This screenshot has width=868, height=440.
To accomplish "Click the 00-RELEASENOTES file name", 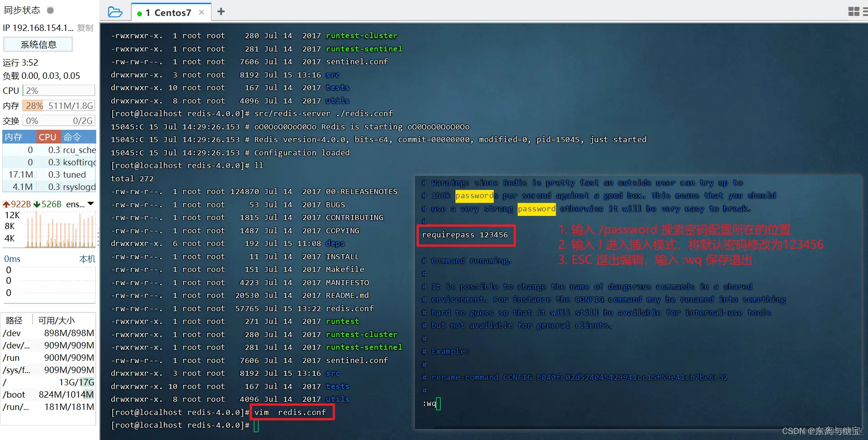I will (x=362, y=192).
